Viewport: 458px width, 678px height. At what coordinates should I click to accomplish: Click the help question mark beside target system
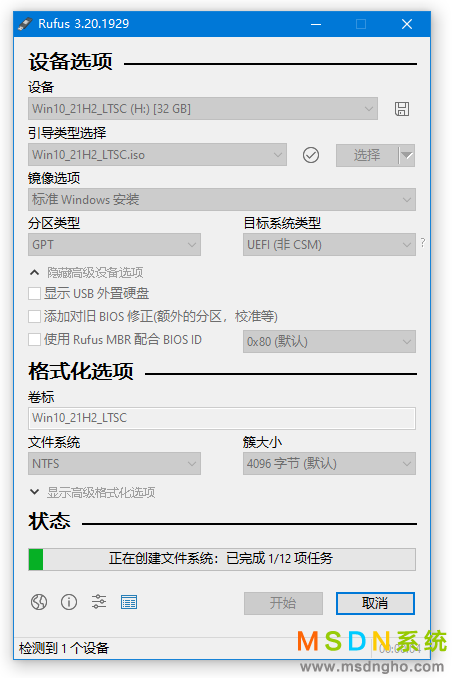pyautogui.click(x=423, y=243)
